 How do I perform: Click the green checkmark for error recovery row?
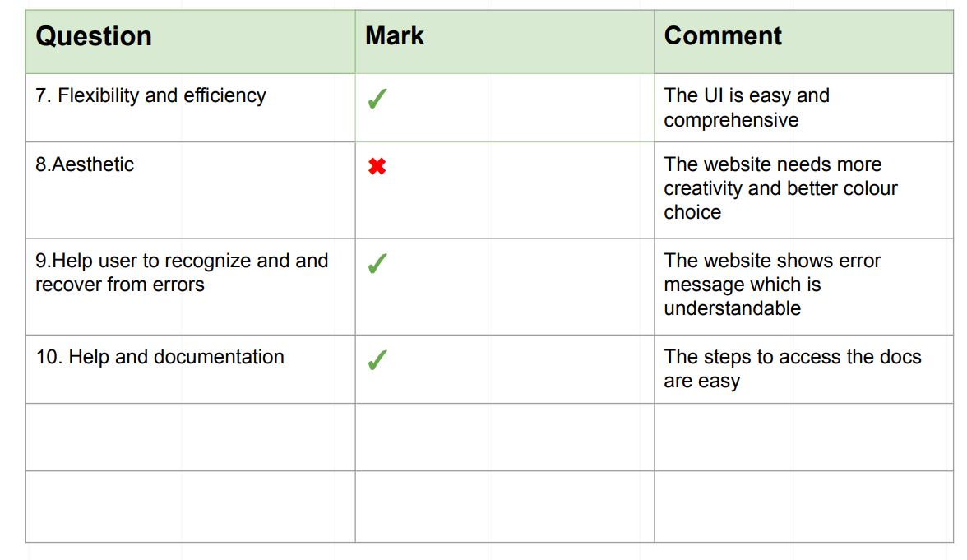(377, 263)
